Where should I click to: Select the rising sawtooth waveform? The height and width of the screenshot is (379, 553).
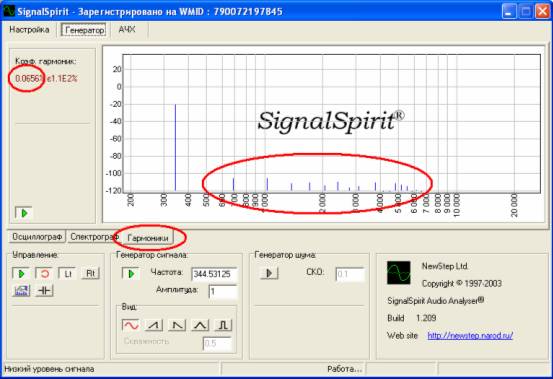[x=154, y=325]
